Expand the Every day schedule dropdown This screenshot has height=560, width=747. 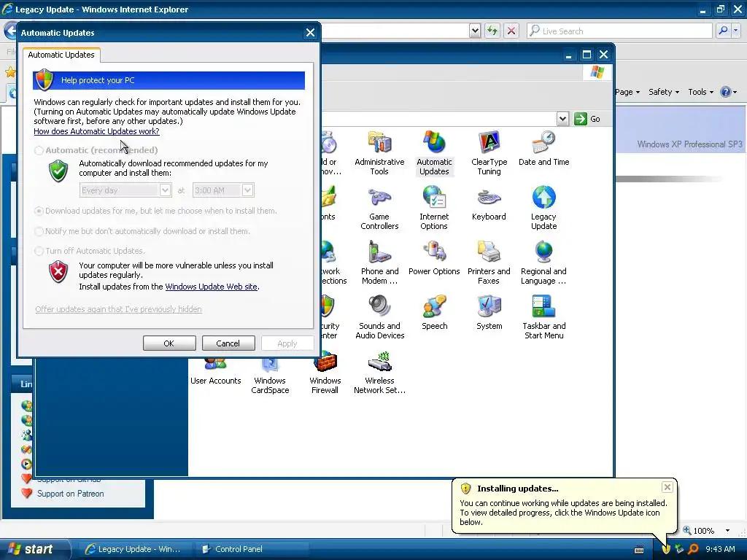(165, 190)
